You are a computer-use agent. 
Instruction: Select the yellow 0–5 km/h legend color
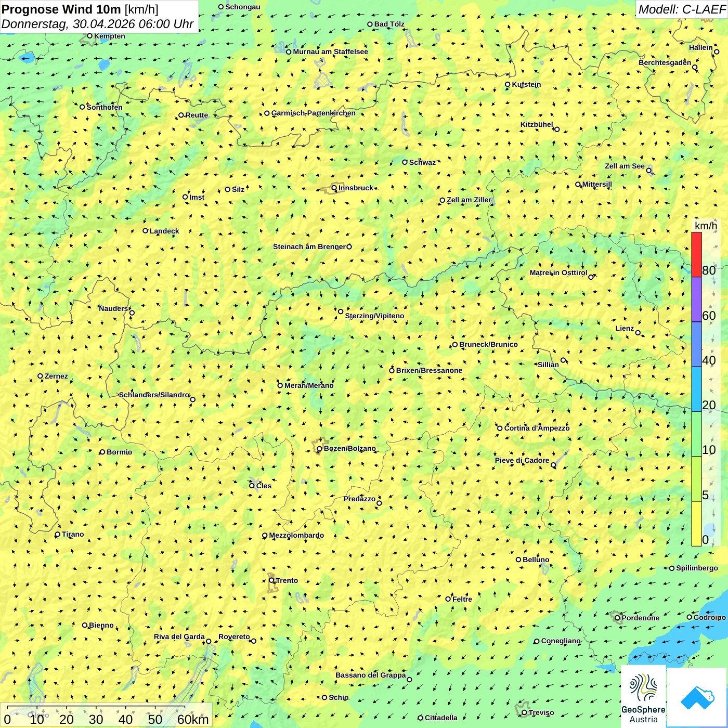pos(696,524)
